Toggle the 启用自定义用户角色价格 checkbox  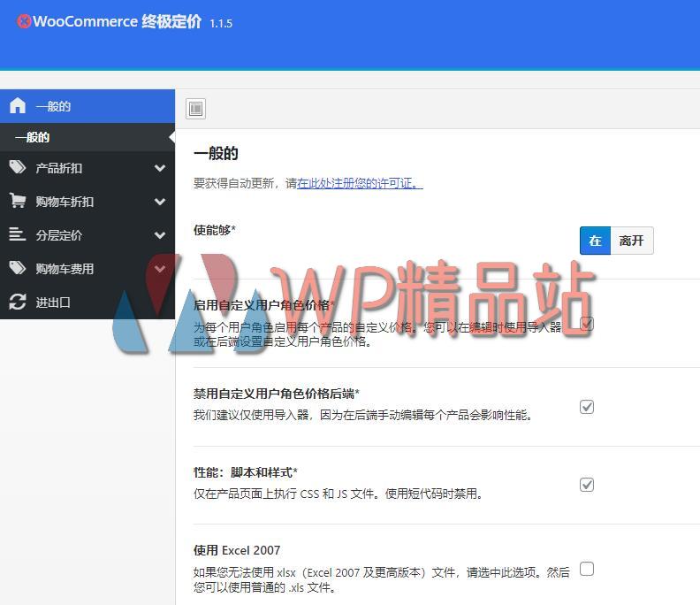pyautogui.click(x=587, y=323)
